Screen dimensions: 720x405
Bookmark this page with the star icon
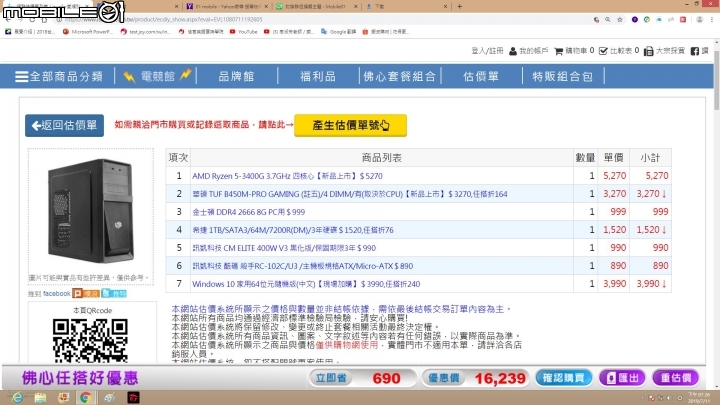click(x=620, y=20)
